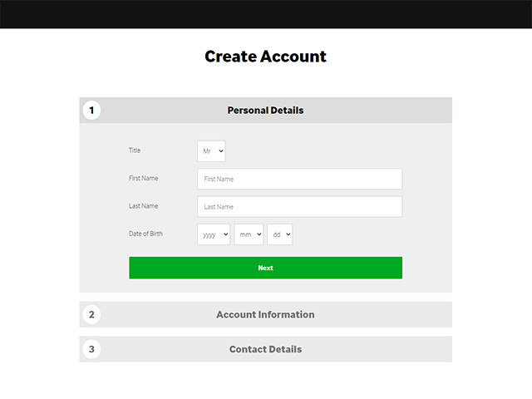Open the mm month dropdown
This screenshot has width=532, height=399.
coord(249,234)
